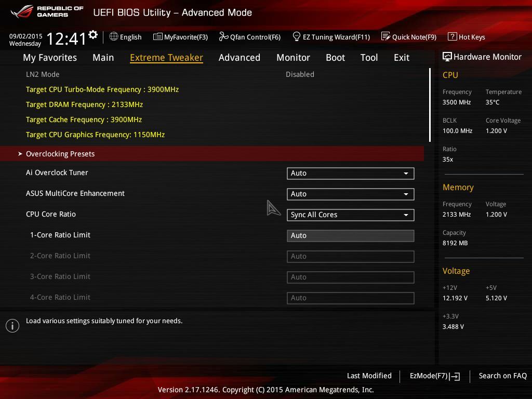
Task: Switch to EzMode(F7) exit-arrow icon
Action: (455, 376)
